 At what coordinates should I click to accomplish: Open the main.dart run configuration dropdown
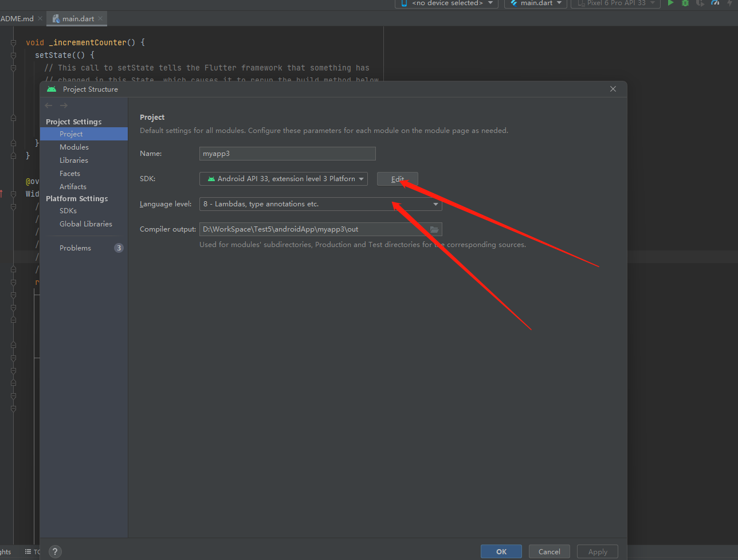536,3
